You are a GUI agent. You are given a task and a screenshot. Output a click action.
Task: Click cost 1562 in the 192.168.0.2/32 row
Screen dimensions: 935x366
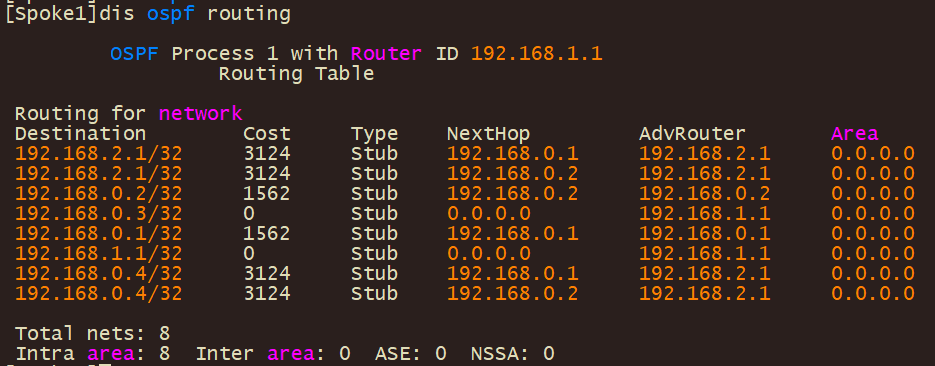[267, 193]
